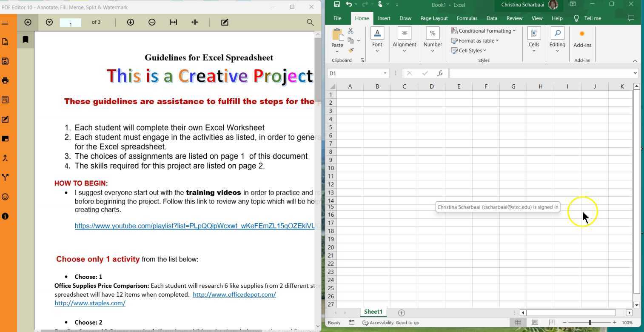Open the staples.com hyperlink in the PDF
Image resolution: width=644 pixels, height=332 pixels.
tap(90, 303)
